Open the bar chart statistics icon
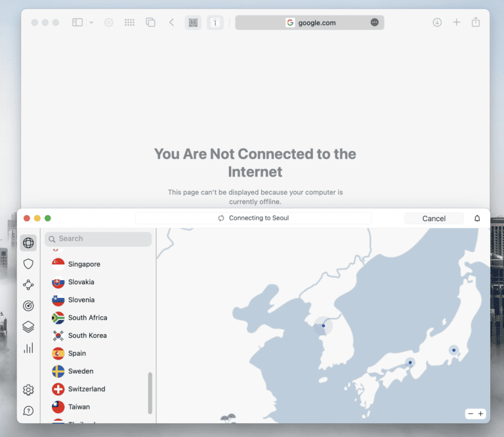 click(x=28, y=348)
